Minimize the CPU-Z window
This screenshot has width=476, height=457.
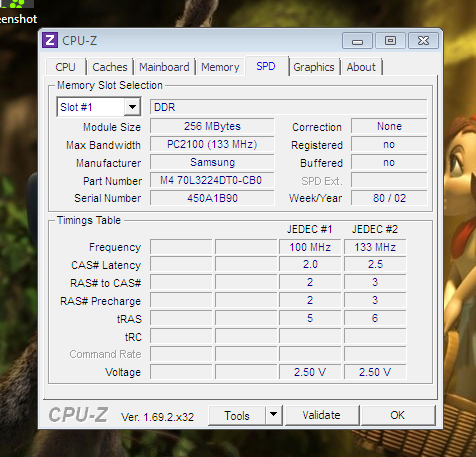click(357, 41)
